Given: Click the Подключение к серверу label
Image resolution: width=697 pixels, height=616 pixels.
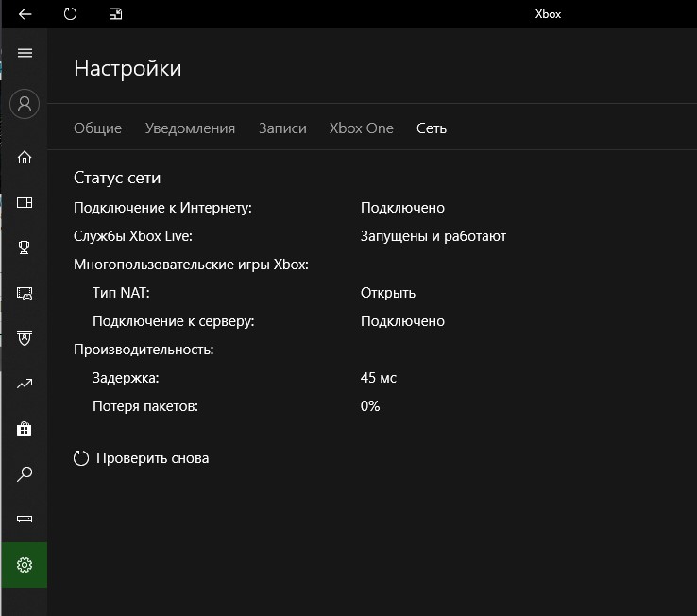Looking at the screenshot, I should point(174,321).
